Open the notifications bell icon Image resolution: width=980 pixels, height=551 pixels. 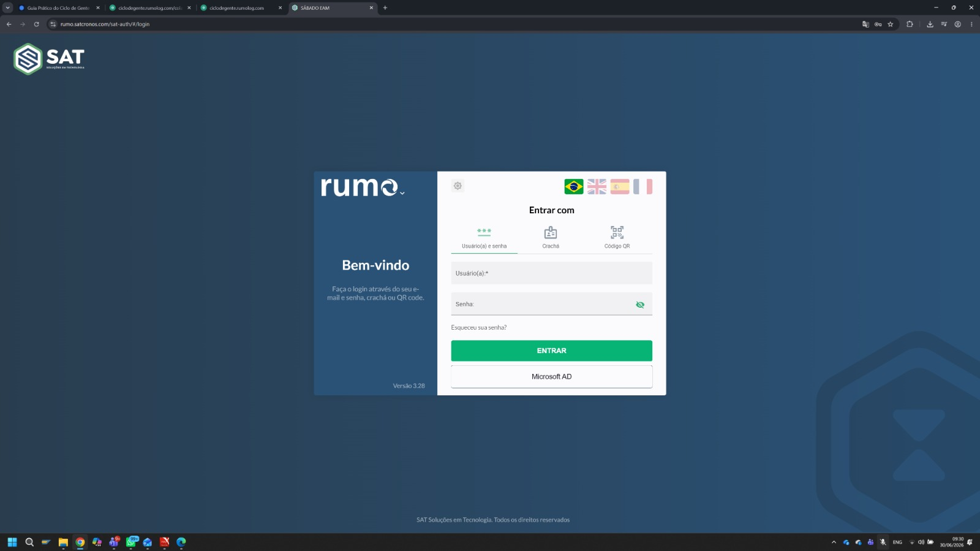coord(970,542)
